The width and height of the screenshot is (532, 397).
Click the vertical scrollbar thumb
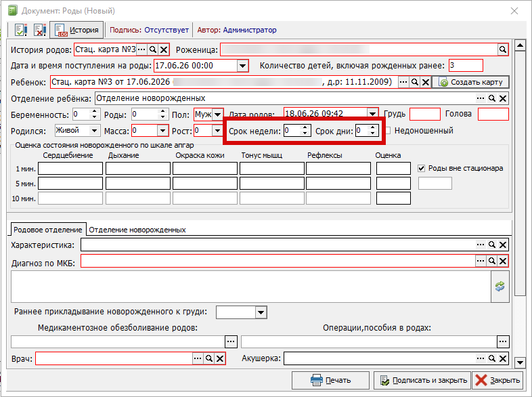point(520,173)
